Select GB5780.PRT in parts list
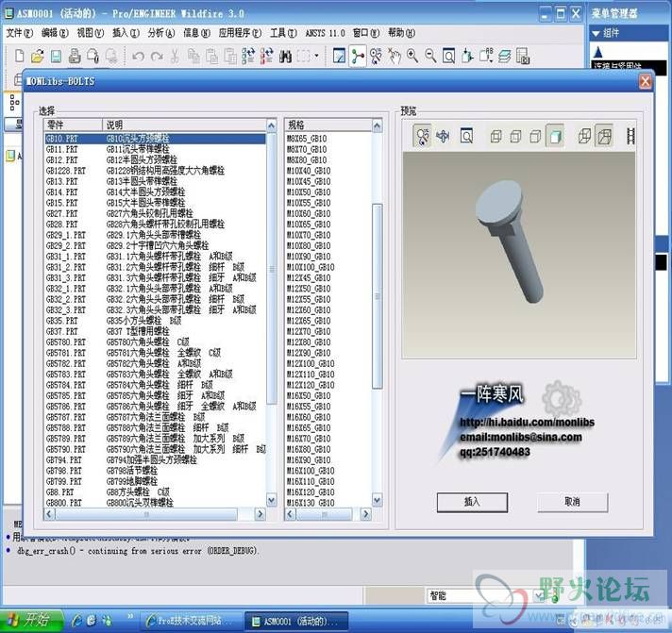The height and width of the screenshot is (633, 672). point(155,341)
